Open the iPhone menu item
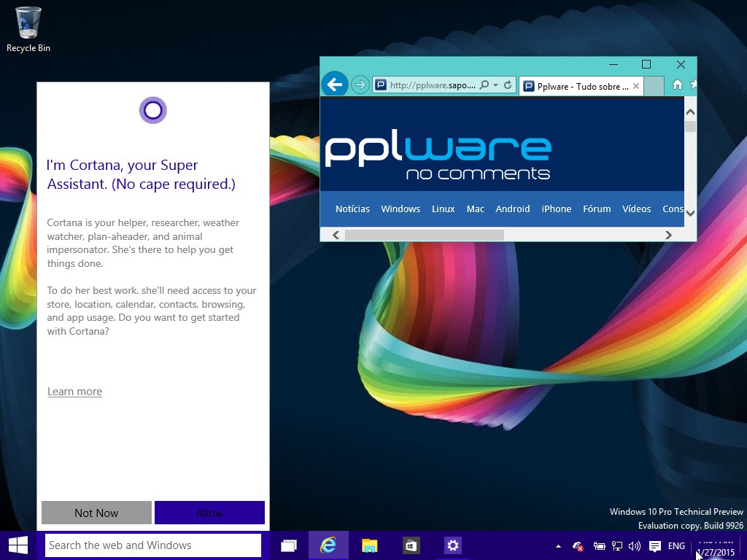The width and height of the screenshot is (747, 560). click(x=557, y=209)
